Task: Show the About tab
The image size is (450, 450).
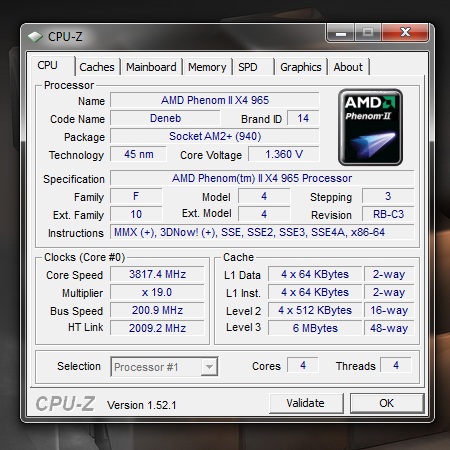Action: [x=348, y=67]
